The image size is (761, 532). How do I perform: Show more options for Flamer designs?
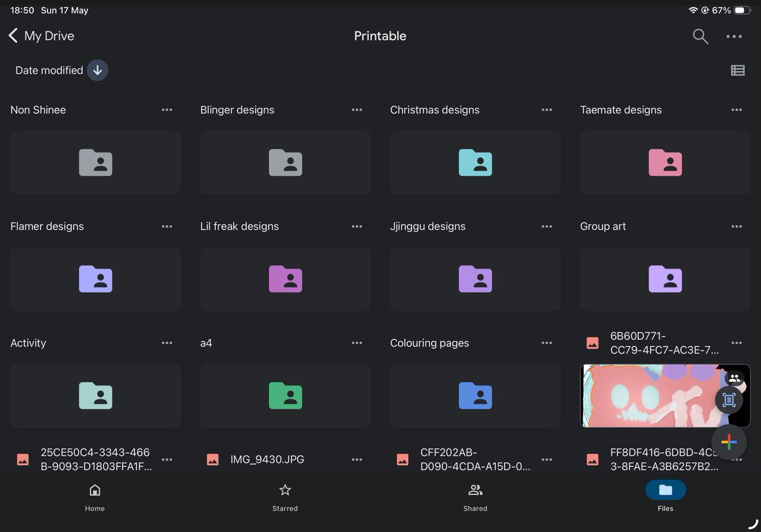click(x=167, y=226)
